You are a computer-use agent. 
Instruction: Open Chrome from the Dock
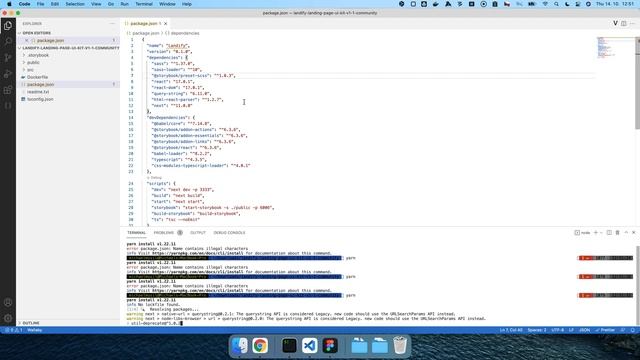pos(260,346)
